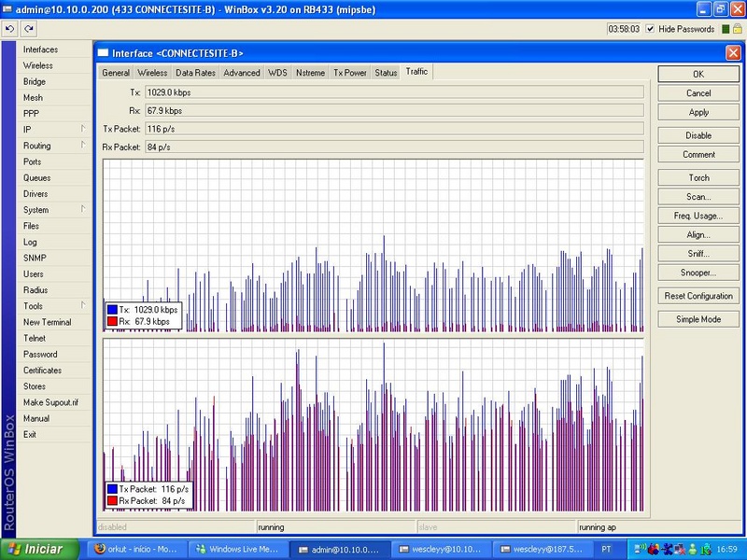Switch to the Advanced tab
Screen dimensions: 747x560
tap(242, 73)
